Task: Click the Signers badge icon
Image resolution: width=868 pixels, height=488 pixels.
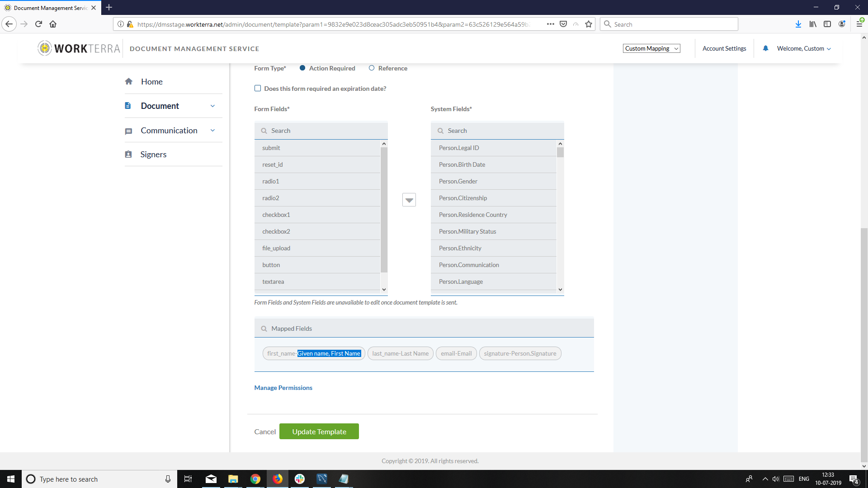Action: [128, 155]
